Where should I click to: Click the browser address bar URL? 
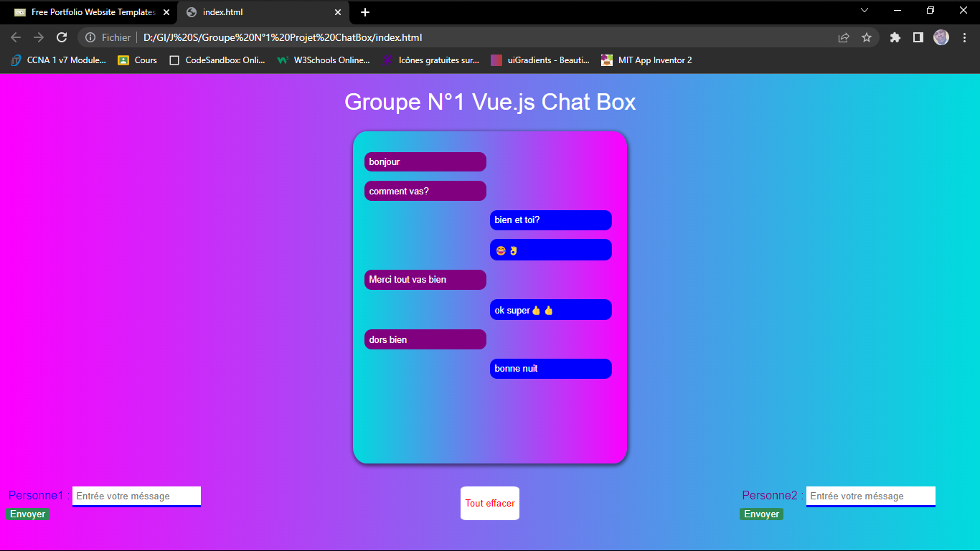(283, 37)
